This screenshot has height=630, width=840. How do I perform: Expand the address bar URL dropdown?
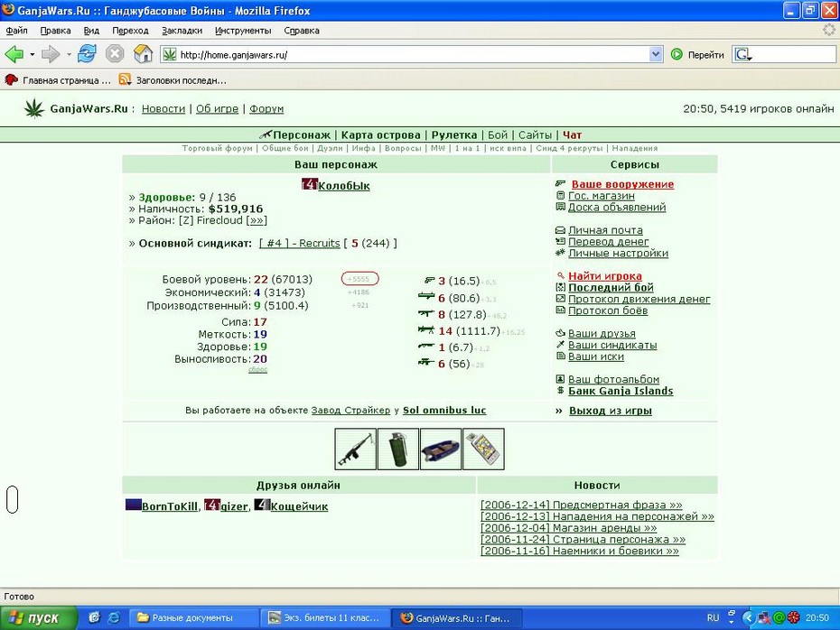(656, 54)
